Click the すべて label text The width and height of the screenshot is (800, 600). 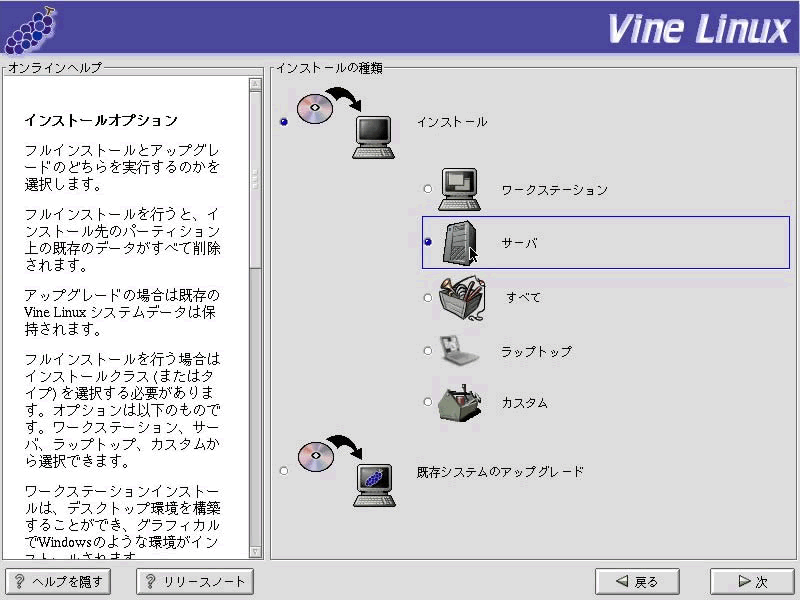[523, 297]
